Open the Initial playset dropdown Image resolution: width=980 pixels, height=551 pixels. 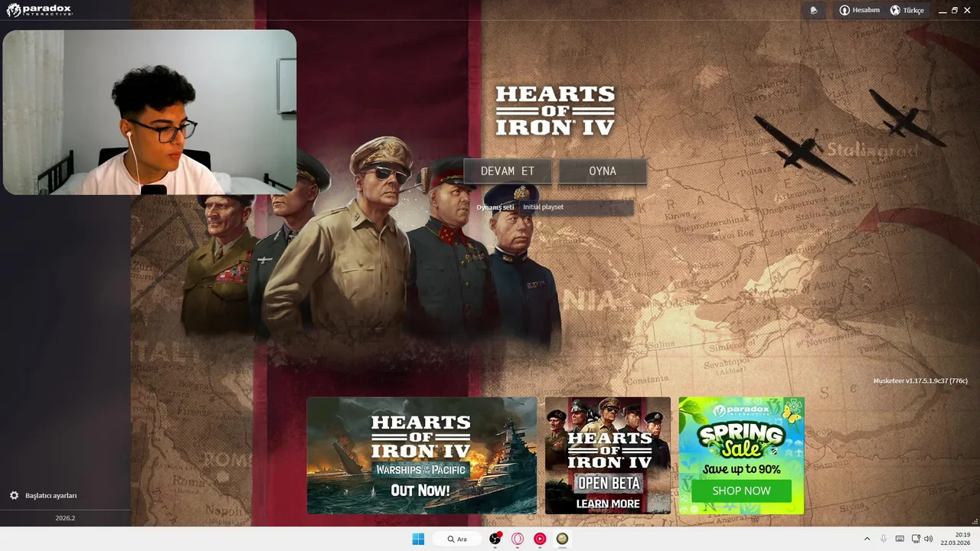(x=577, y=207)
